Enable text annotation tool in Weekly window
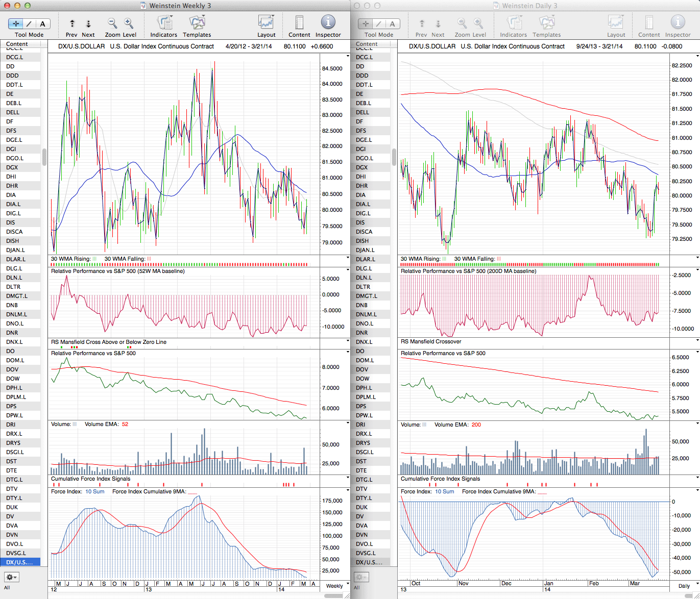This screenshot has width=700, height=599. tap(42, 23)
